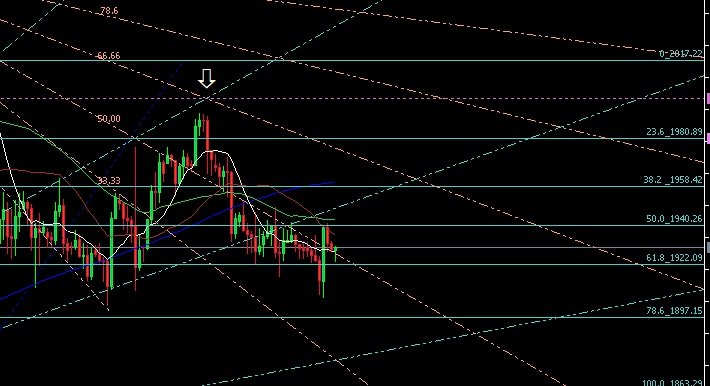Click the 0_2017.22 Fibonacci top label
The width and height of the screenshot is (710, 386).
point(681,54)
